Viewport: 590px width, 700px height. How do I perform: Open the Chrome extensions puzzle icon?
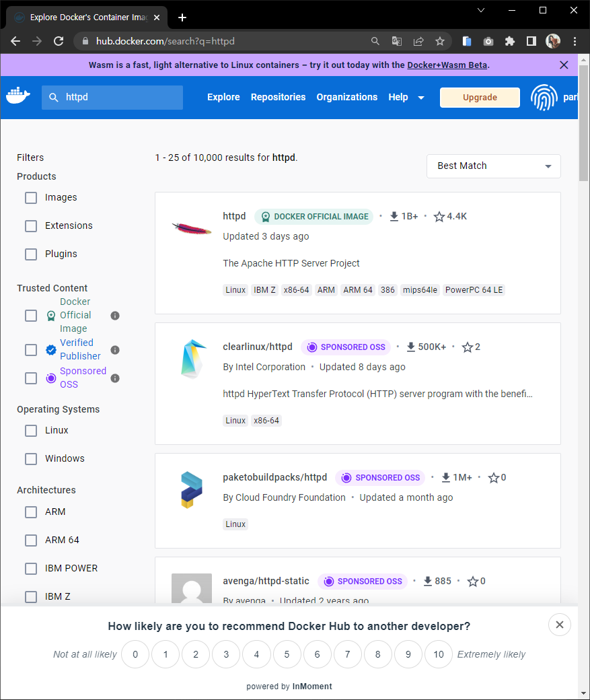[510, 41]
